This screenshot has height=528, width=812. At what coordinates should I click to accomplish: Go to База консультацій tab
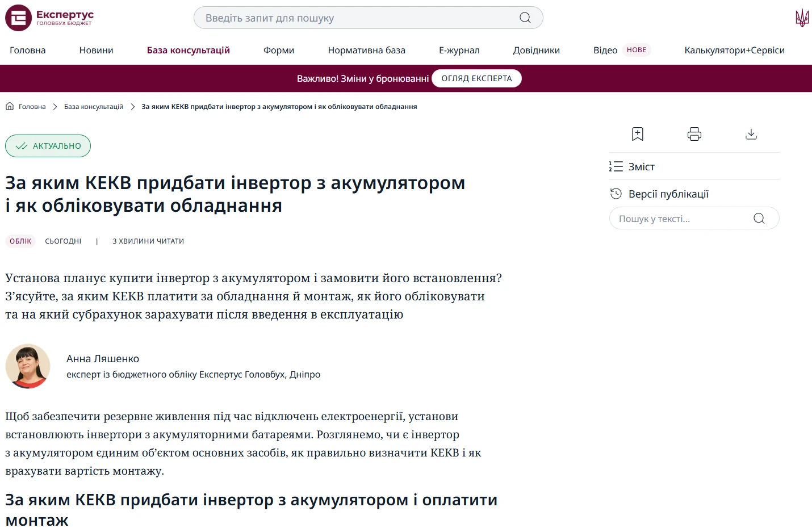(189, 50)
